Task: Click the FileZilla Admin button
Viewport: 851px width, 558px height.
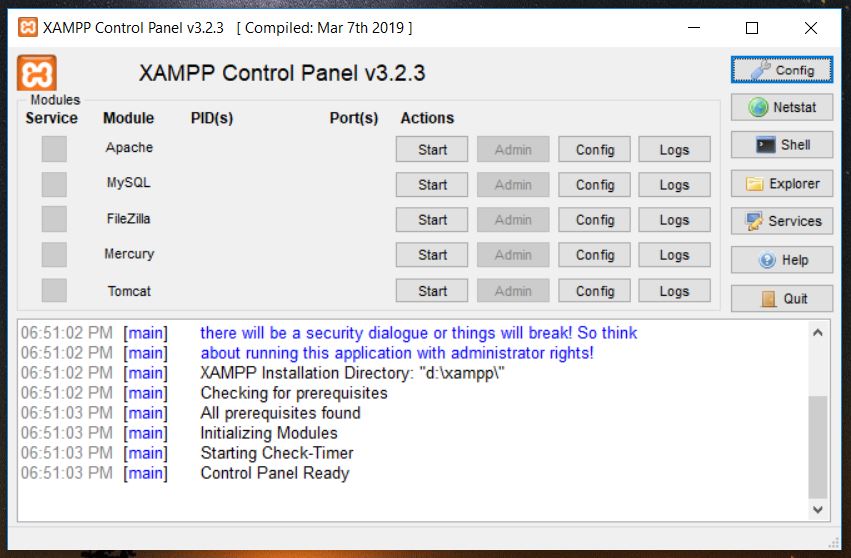Action: tap(513, 220)
